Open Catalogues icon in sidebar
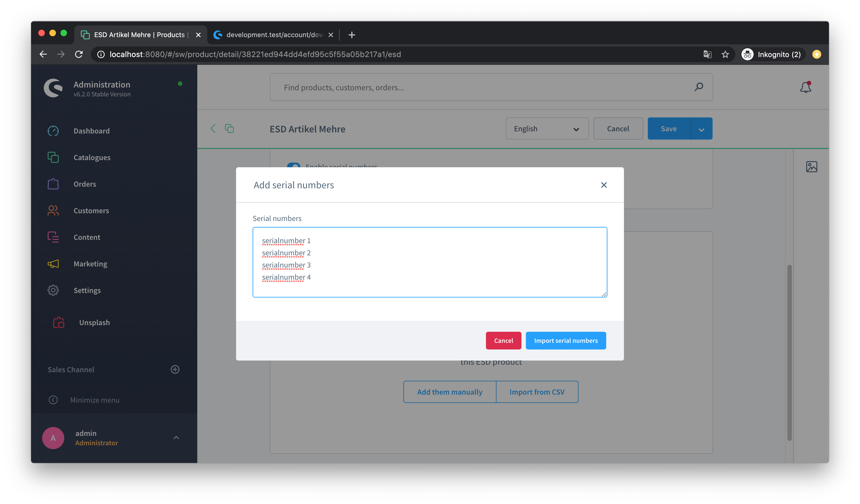The width and height of the screenshot is (860, 504). [x=53, y=158]
